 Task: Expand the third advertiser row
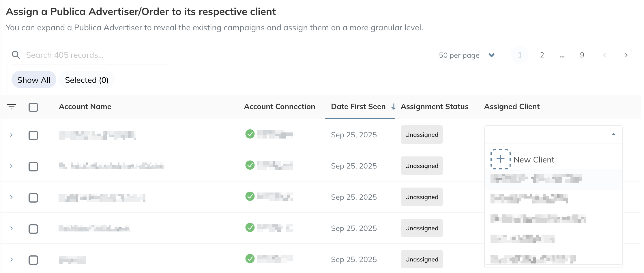click(x=12, y=197)
